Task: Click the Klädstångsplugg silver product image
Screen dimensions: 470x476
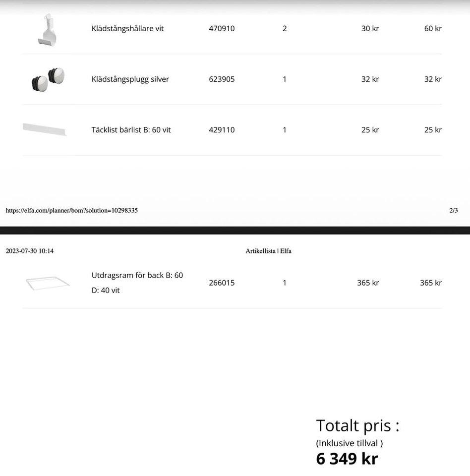Action: [x=48, y=79]
